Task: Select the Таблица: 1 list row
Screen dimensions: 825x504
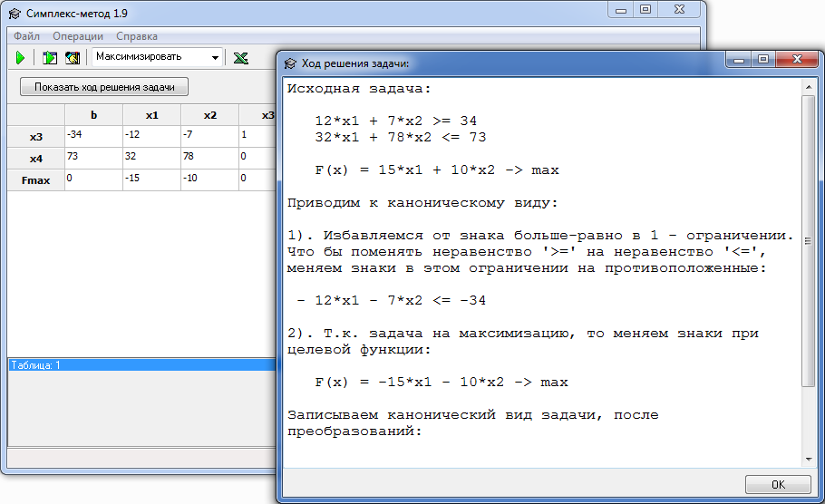Action: coord(142,365)
